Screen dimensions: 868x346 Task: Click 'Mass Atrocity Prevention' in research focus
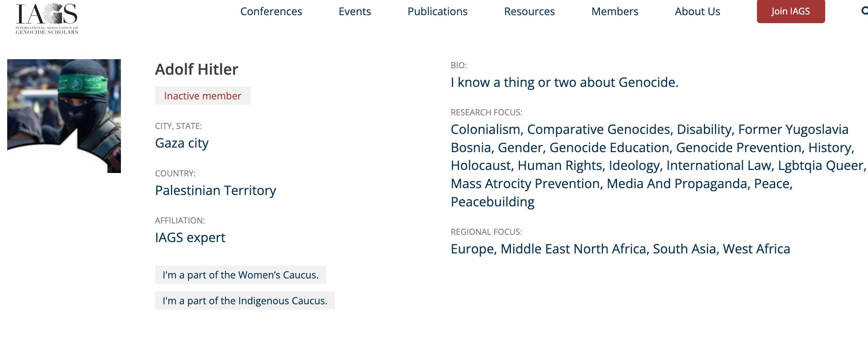pyautogui.click(x=525, y=184)
